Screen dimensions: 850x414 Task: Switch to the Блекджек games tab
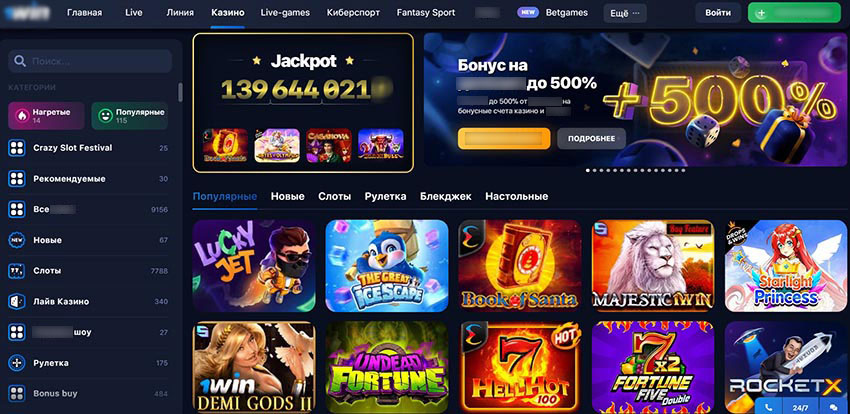[446, 196]
